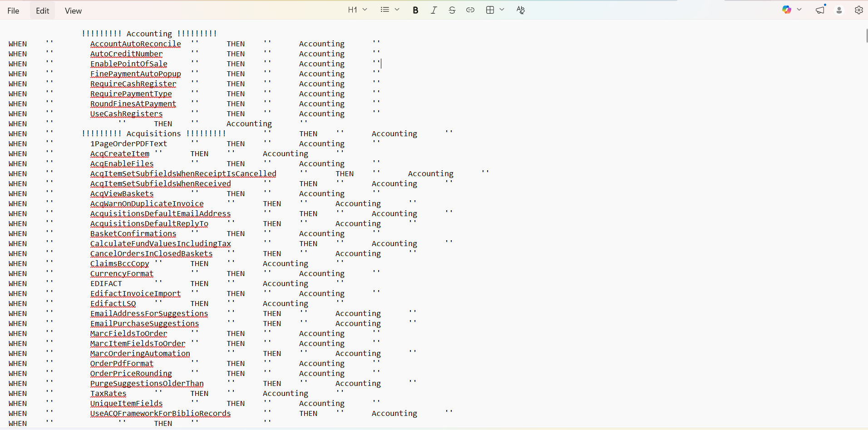Open Notepad settings gear
The height and width of the screenshot is (430, 868).
coord(858,10)
